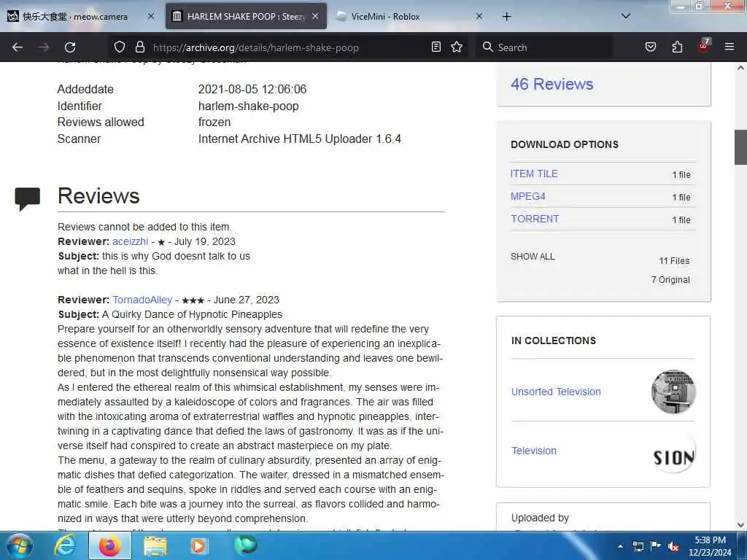Click the muted volume tray icon
The height and width of the screenshot is (560, 747).
pos(673,546)
